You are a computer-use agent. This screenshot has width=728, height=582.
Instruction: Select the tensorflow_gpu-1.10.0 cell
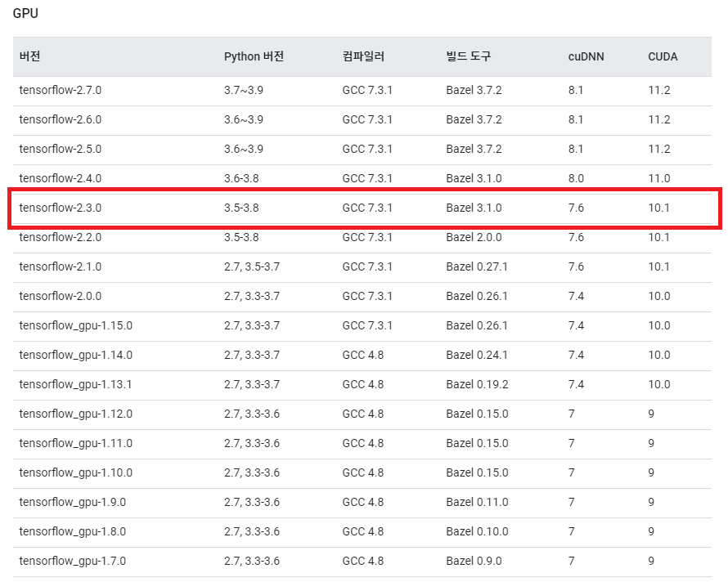pyautogui.click(x=76, y=472)
